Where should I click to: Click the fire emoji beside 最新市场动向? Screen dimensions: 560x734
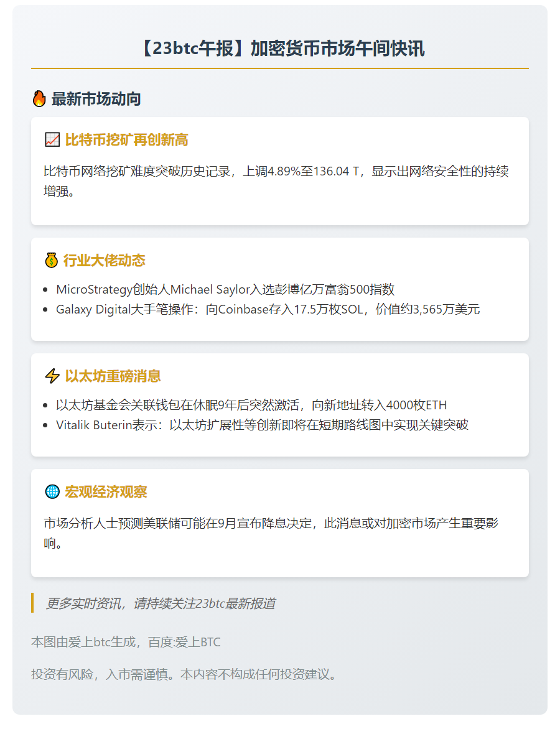pos(39,99)
